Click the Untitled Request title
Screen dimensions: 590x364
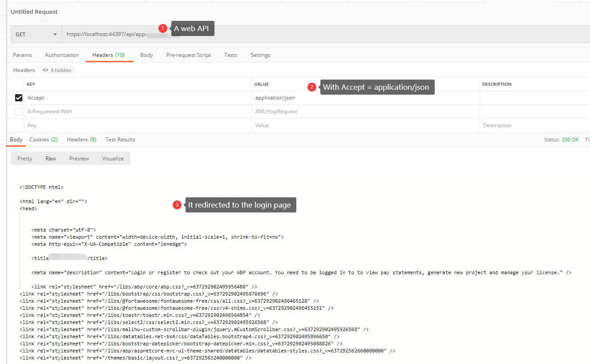pyautogui.click(x=34, y=12)
